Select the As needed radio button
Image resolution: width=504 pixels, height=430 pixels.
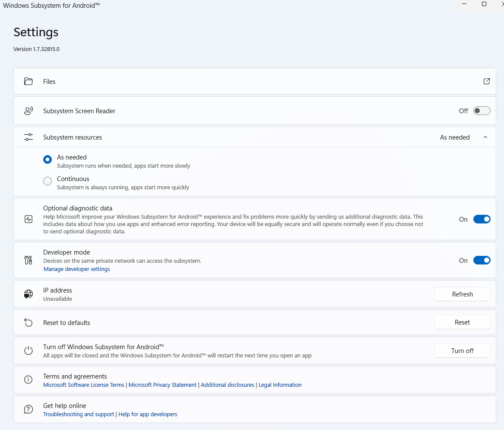pos(48,159)
